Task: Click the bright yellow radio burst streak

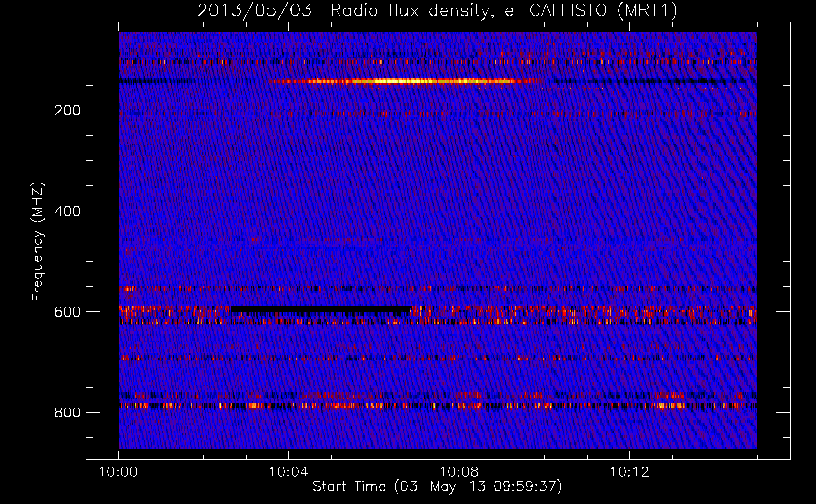Action: (406, 81)
